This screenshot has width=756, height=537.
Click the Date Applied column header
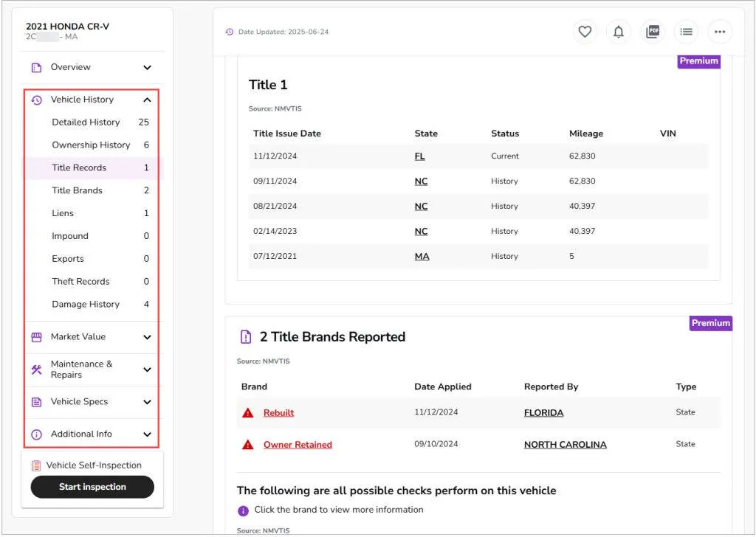pos(443,387)
